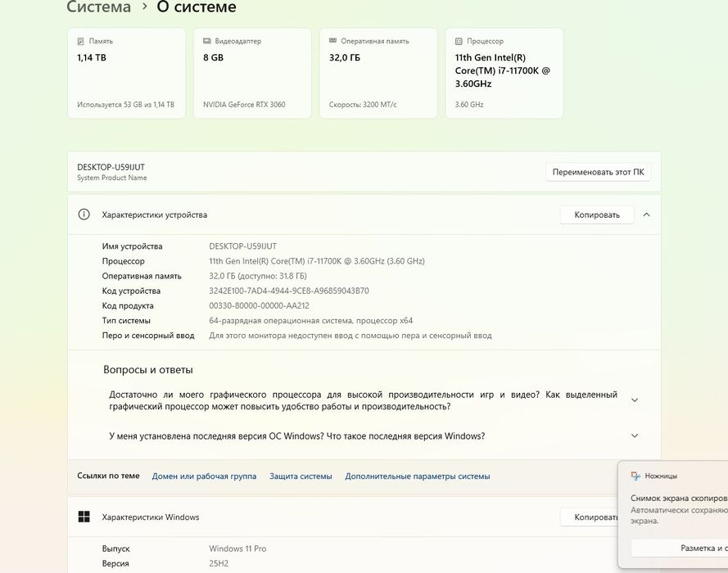This screenshot has height=573, width=728.
Task: Open Дополнительные параметры системы link
Action: click(x=418, y=476)
